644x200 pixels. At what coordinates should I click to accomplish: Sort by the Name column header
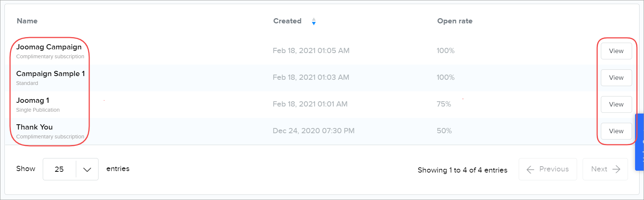tap(27, 21)
